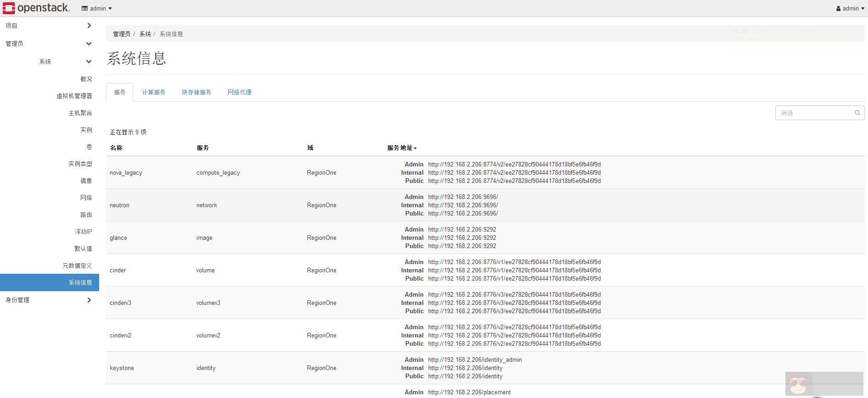Sort by the 服务地址 column header
This screenshot has width=868, height=398.
pyautogui.click(x=402, y=148)
